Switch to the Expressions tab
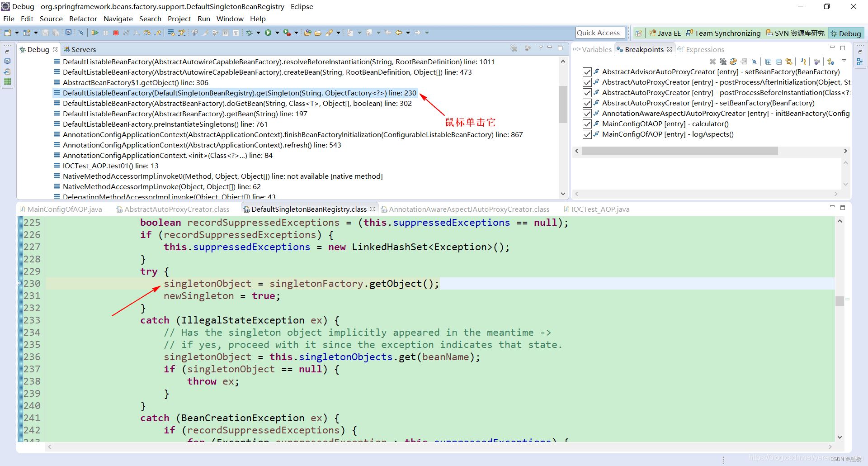Image resolution: width=868 pixels, height=466 pixels. click(701, 49)
